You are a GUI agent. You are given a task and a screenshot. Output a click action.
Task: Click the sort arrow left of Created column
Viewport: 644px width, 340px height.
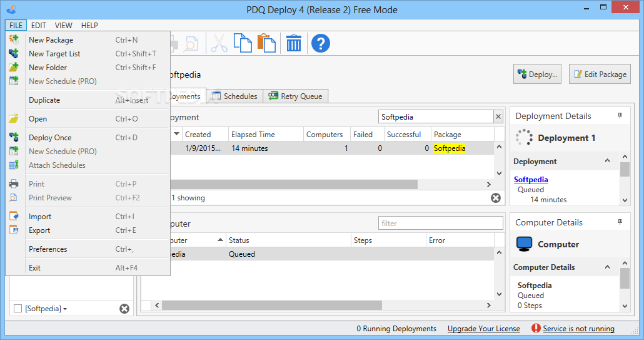[x=176, y=134]
